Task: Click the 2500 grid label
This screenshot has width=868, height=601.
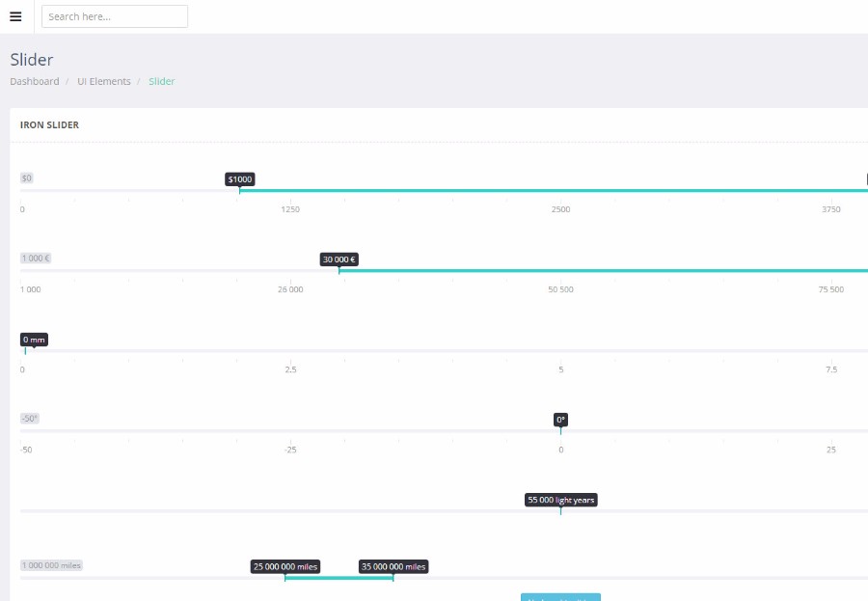Action: tap(560, 209)
